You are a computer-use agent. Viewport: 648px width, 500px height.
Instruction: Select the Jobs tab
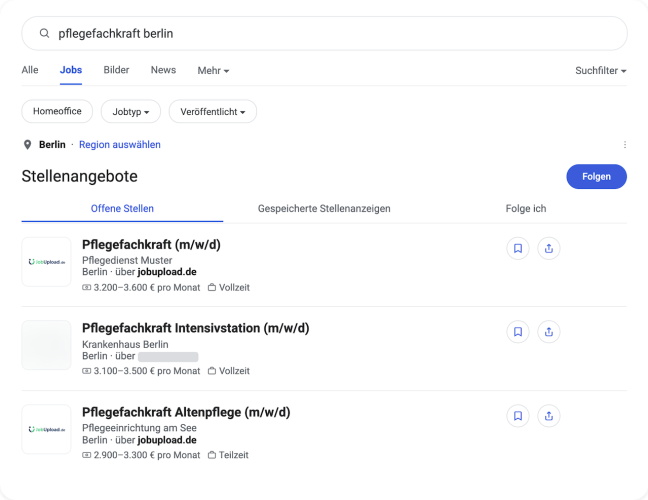(x=71, y=70)
